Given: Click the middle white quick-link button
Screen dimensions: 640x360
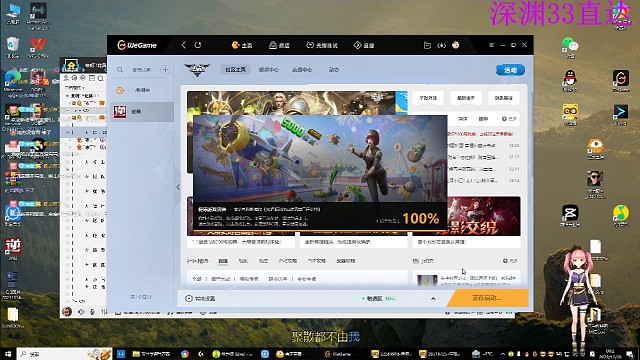Looking at the screenshot, I should click(466, 98).
